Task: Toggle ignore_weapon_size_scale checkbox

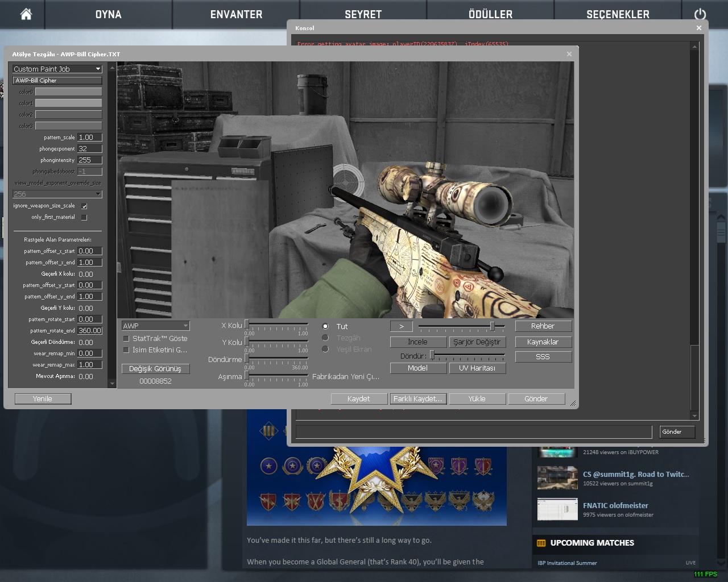Action: pyautogui.click(x=84, y=206)
